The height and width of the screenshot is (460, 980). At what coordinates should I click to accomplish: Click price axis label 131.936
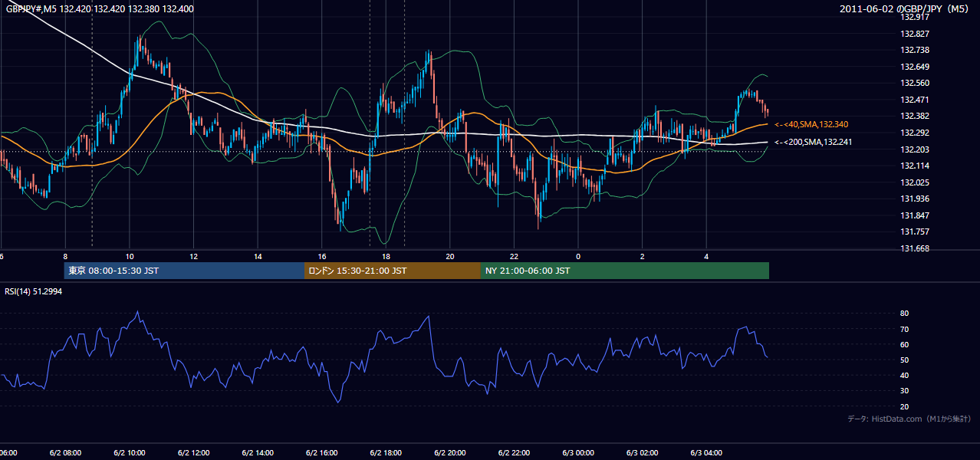tap(914, 199)
